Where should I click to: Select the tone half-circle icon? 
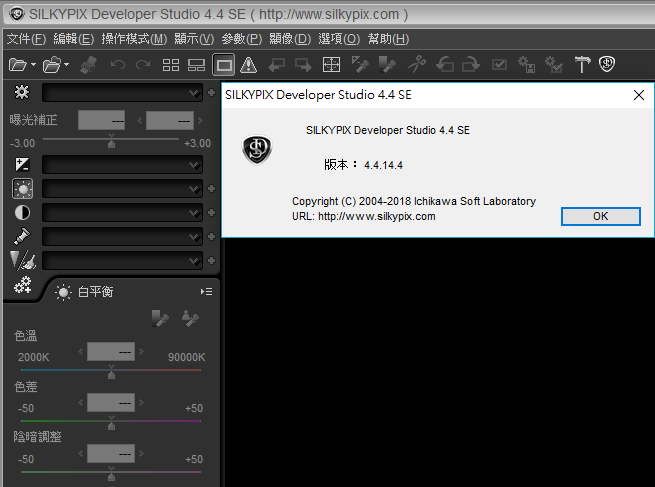coord(22,213)
